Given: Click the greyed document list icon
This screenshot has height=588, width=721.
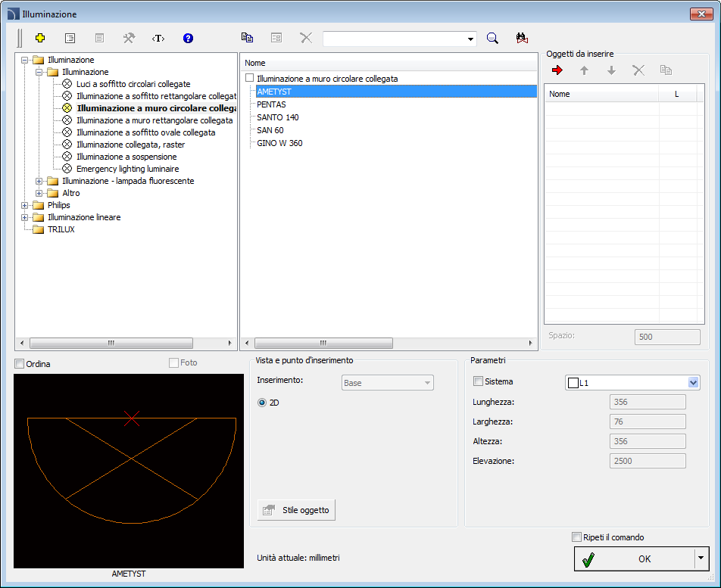Looking at the screenshot, I should click(99, 38).
